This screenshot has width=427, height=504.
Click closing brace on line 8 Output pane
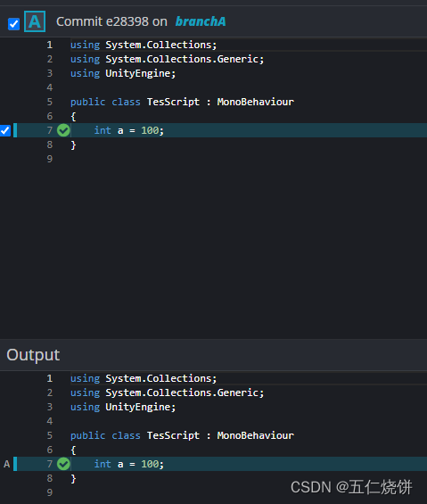pyautogui.click(x=73, y=479)
